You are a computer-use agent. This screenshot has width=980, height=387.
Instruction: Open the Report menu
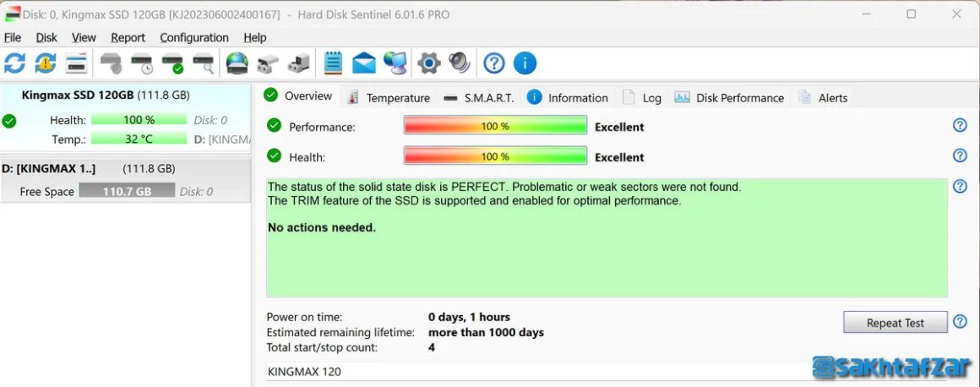tap(128, 37)
